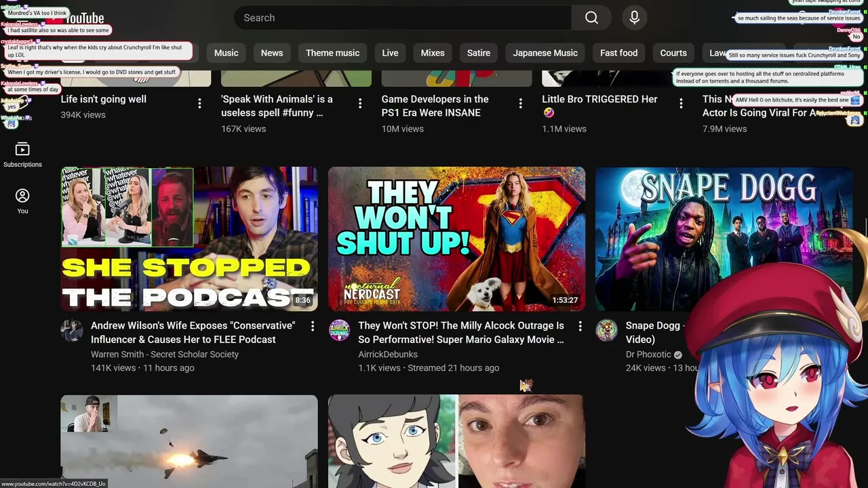Screen dimensions: 868x488
Task: Select the Courts filter chip
Action: (673, 53)
